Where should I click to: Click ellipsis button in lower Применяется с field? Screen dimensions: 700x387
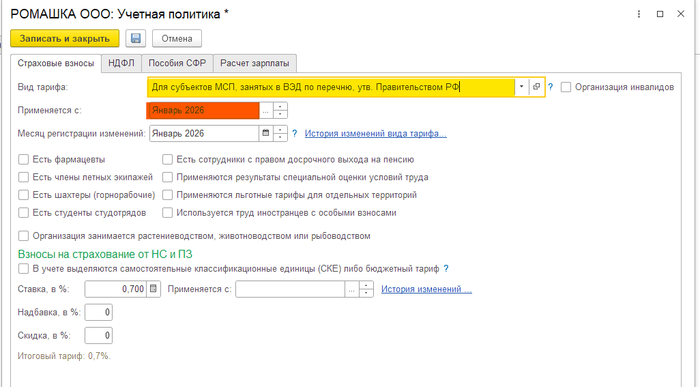coord(352,289)
